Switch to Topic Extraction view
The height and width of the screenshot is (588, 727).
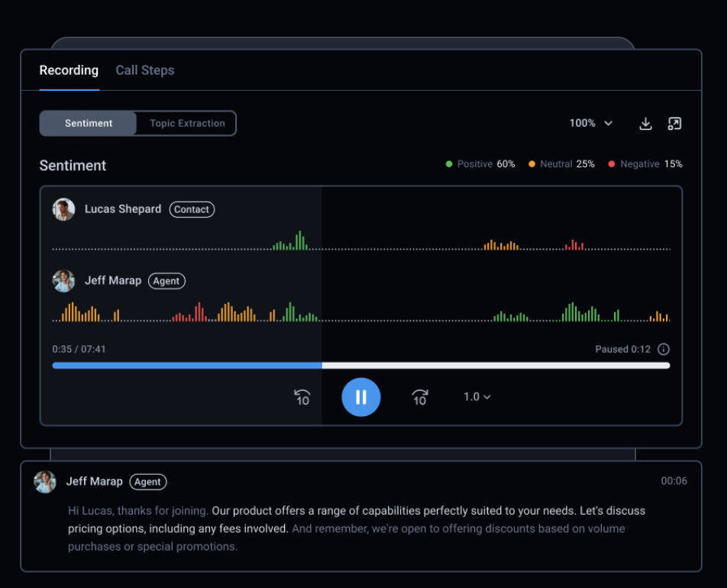(187, 124)
